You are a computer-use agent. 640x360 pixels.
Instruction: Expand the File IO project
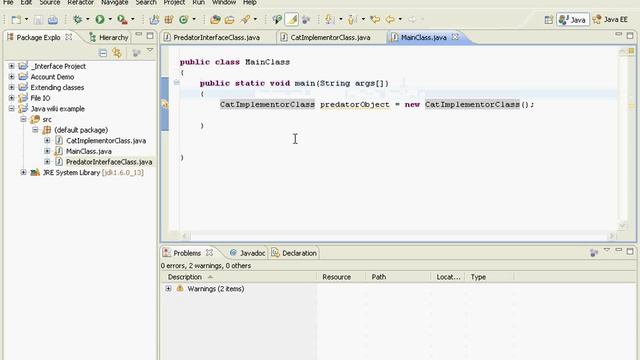(11, 98)
